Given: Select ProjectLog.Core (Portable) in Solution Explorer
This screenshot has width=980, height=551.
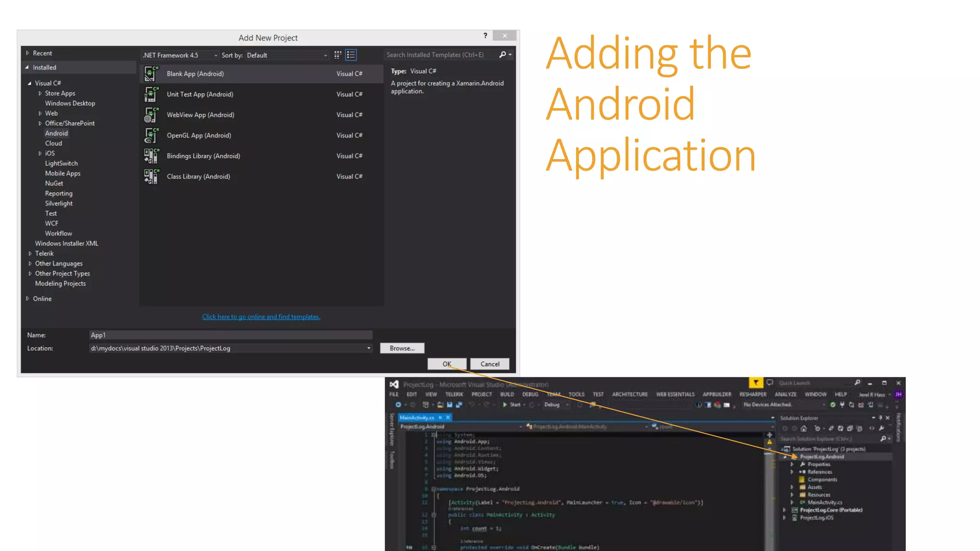Looking at the screenshot, I should [x=831, y=510].
